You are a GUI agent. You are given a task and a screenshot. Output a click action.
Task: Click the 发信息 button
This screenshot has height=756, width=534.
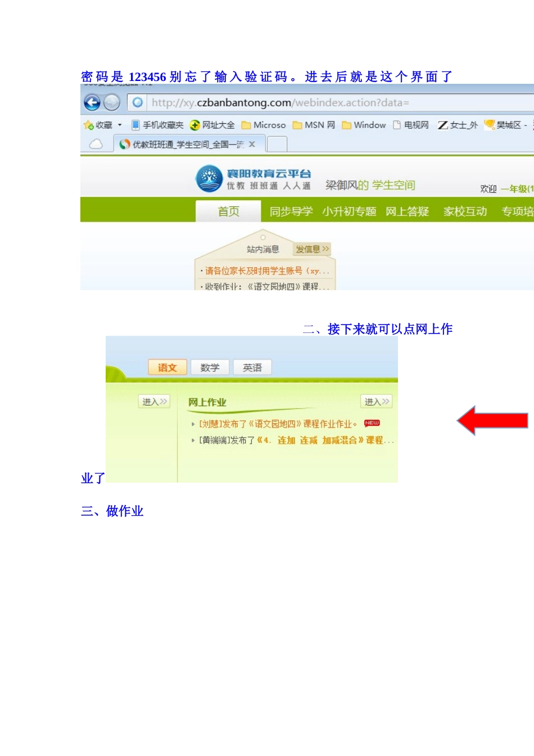click(x=312, y=249)
